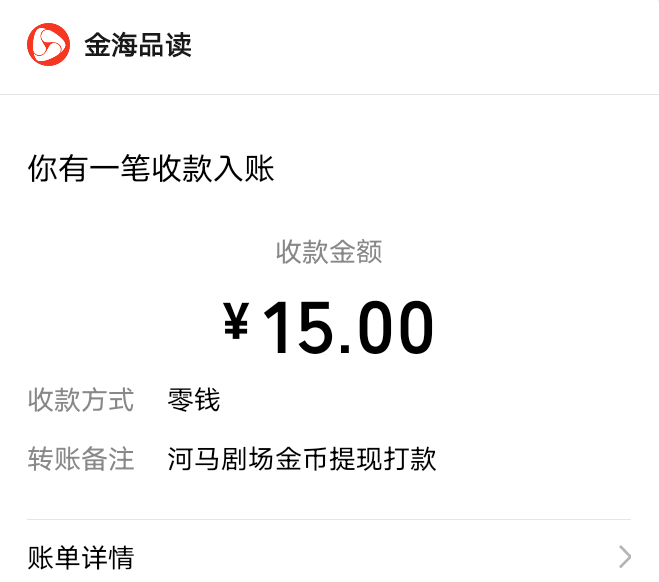Tap the 你有一笔收款入账 heading
Image resolution: width=659 pixels, height=582 pixels.
click(x=151, y=169)
